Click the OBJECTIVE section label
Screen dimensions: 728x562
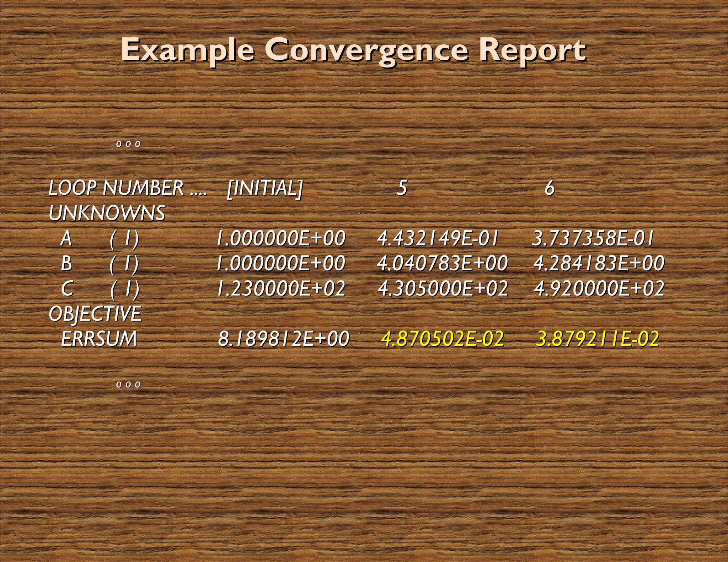point(95,313)
